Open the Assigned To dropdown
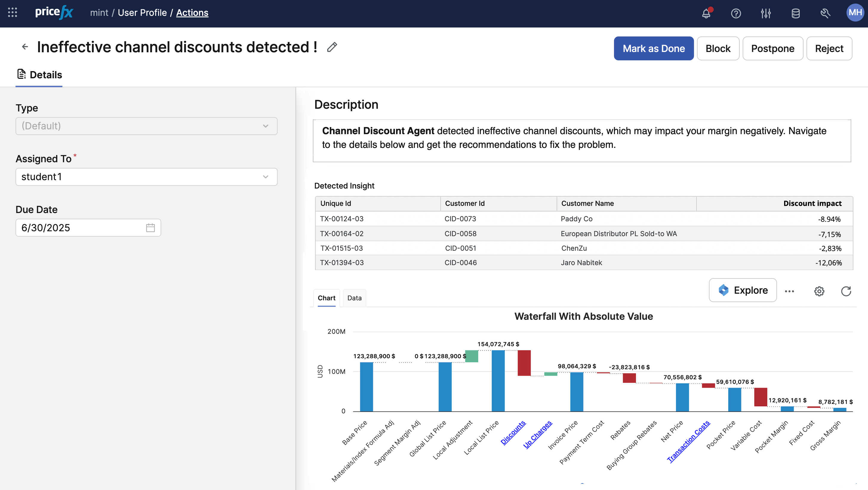 pyautogui.click(x=146, y=177)
